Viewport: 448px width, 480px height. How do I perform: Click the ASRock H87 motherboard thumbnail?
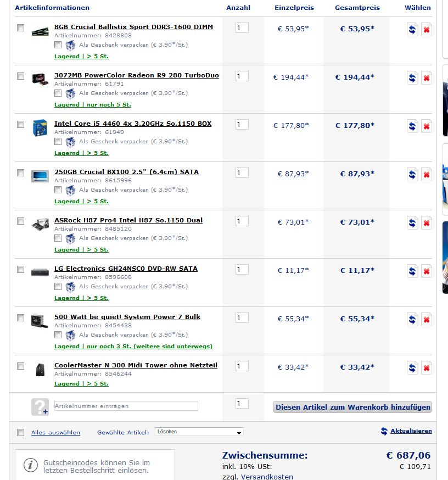[40, 224]
